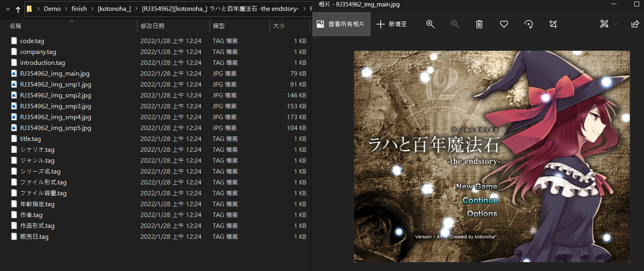Select RJ354962_img_smp1.jpg file
644x271 pixels.
(x=55, y=84)
